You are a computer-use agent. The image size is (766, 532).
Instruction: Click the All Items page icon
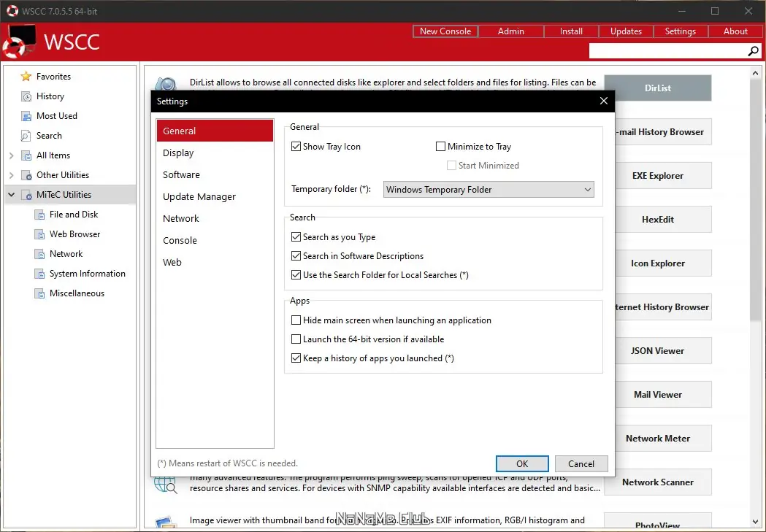26,155
